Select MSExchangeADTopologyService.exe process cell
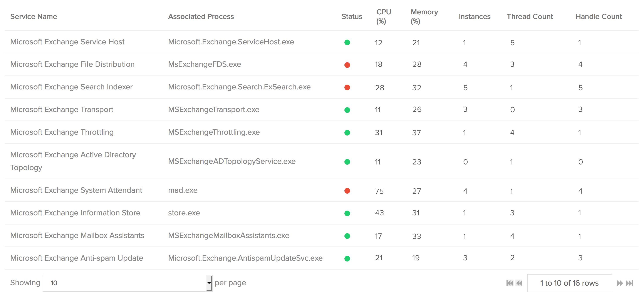 [x=232, y=161]
